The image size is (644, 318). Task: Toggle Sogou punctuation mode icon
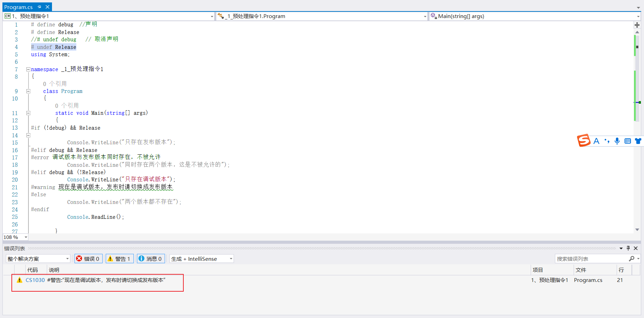607,141
